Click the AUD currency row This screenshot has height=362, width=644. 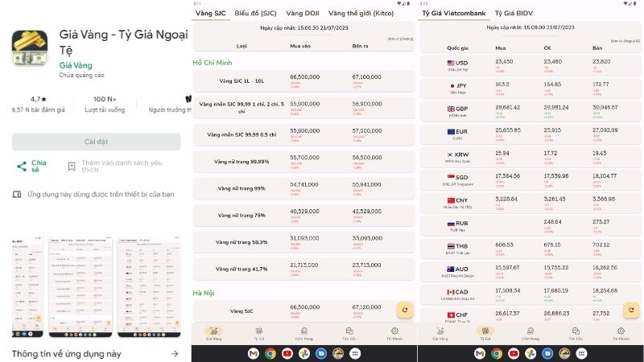tap(530, 272)
